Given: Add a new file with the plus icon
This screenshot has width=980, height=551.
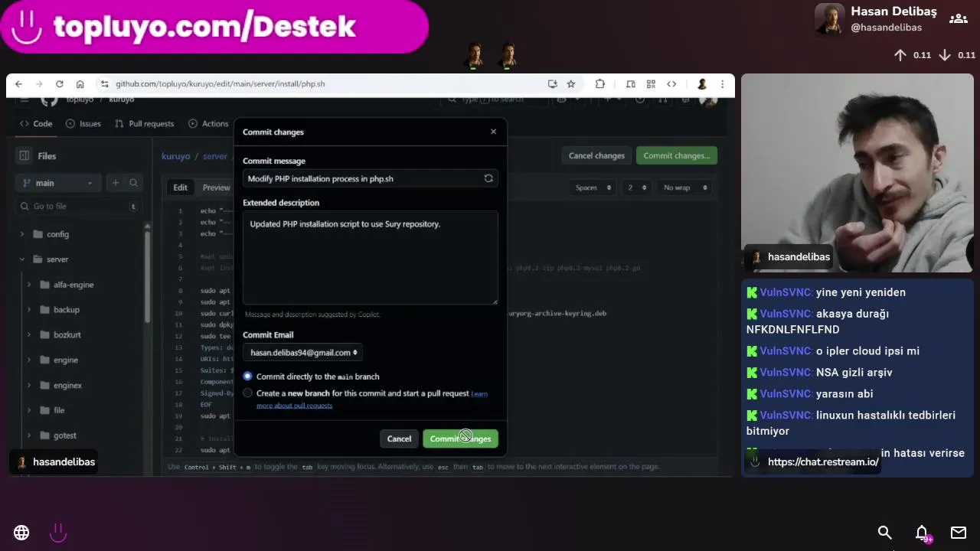Looking at the screenshot, I should 116,183.
